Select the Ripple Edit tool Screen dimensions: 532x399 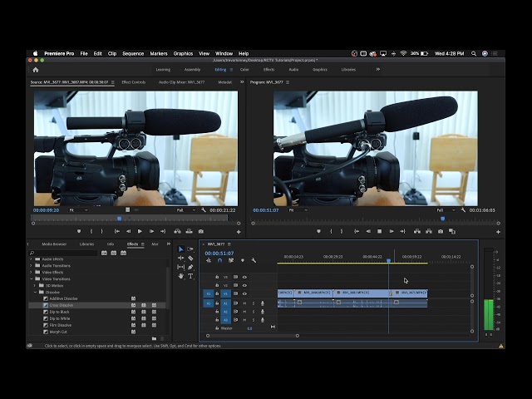[x=181, y=259]
